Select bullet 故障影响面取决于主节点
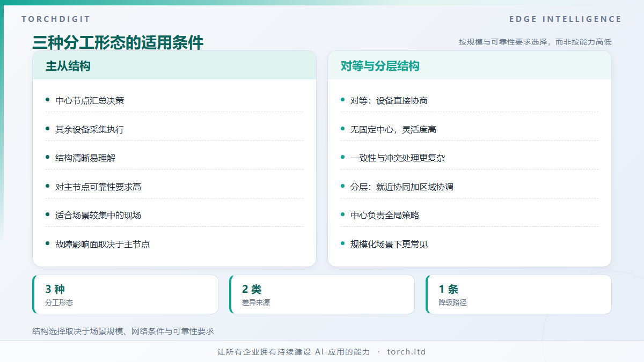This screenshot has height=362, width=644. (103, 244)
